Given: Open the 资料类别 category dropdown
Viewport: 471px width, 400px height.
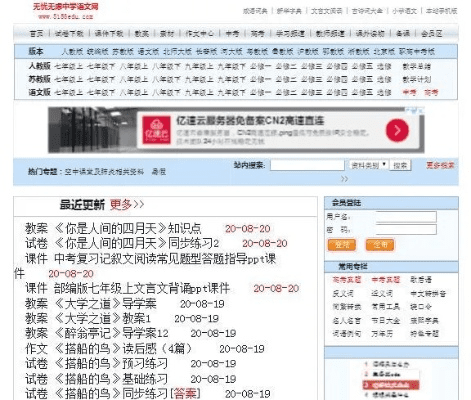Looking at the screenshot, I should (369, 165).
